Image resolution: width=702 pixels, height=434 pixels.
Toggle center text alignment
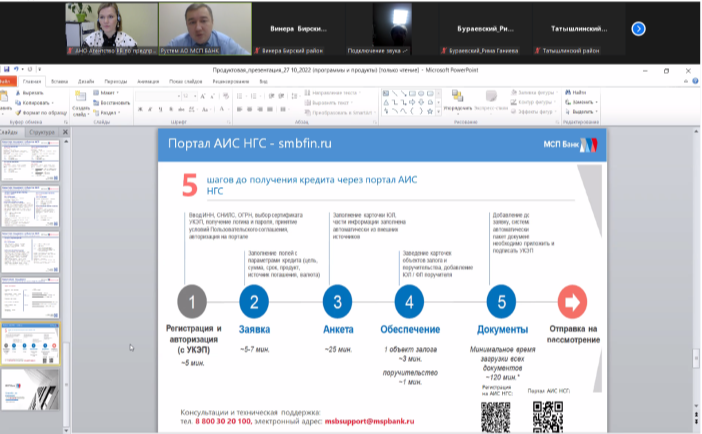click(250, 109)
